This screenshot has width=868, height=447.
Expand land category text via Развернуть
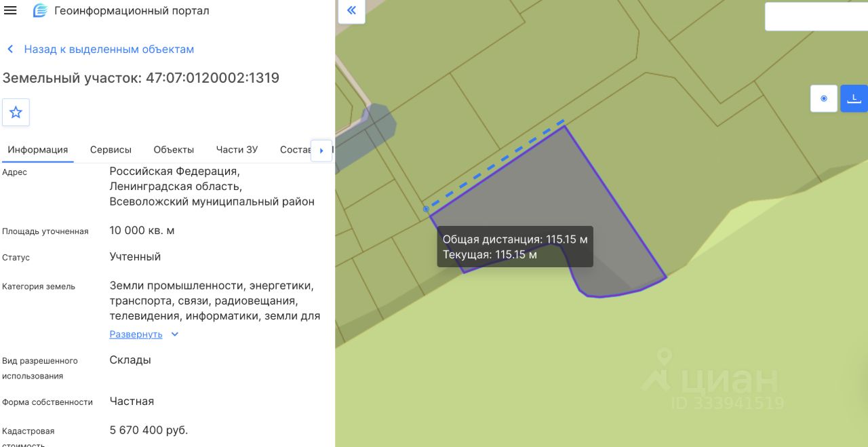136,334
